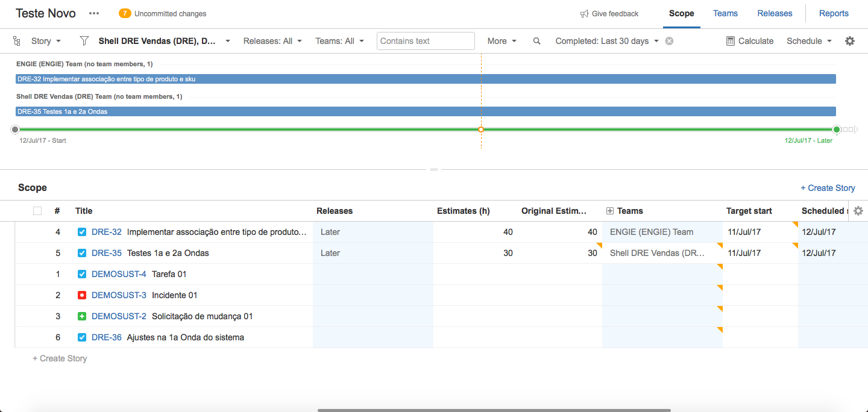Switch to the Teams tab
The image size is (868, 412).
pyautogui.click(x=725, y=13)
